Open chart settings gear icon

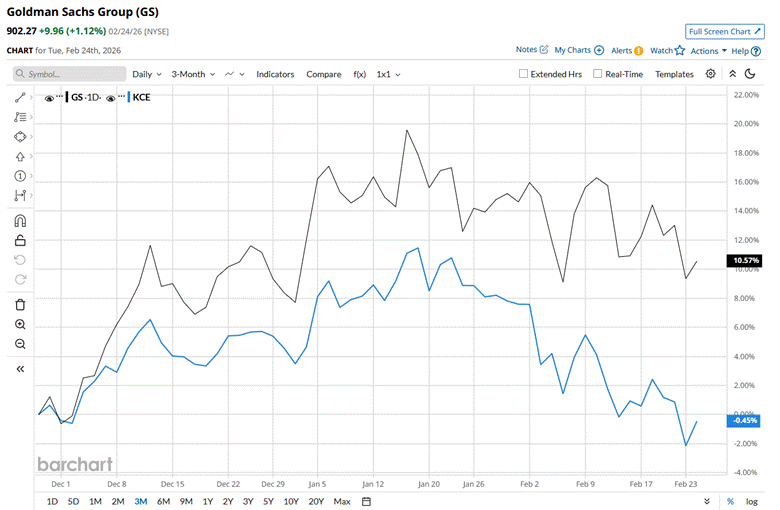tap(711, 74)
